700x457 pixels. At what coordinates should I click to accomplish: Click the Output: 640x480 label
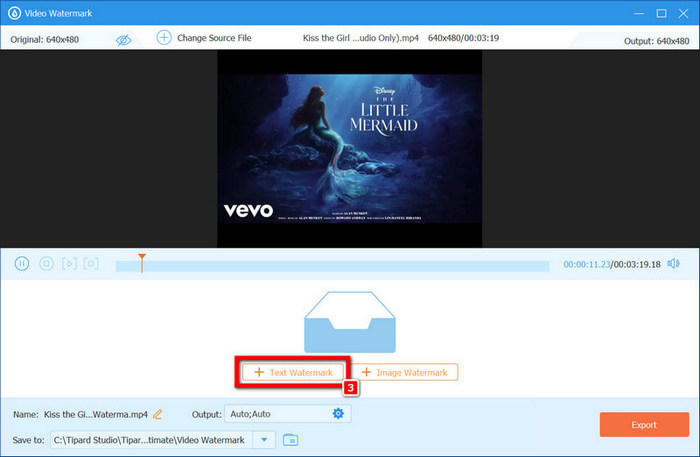[x=656, y=41]
